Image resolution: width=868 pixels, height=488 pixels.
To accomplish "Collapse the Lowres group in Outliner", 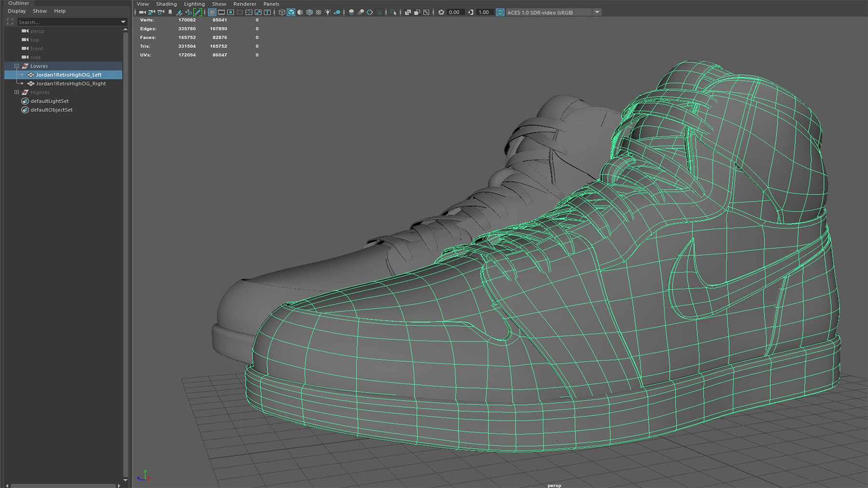I will [16, 66].
